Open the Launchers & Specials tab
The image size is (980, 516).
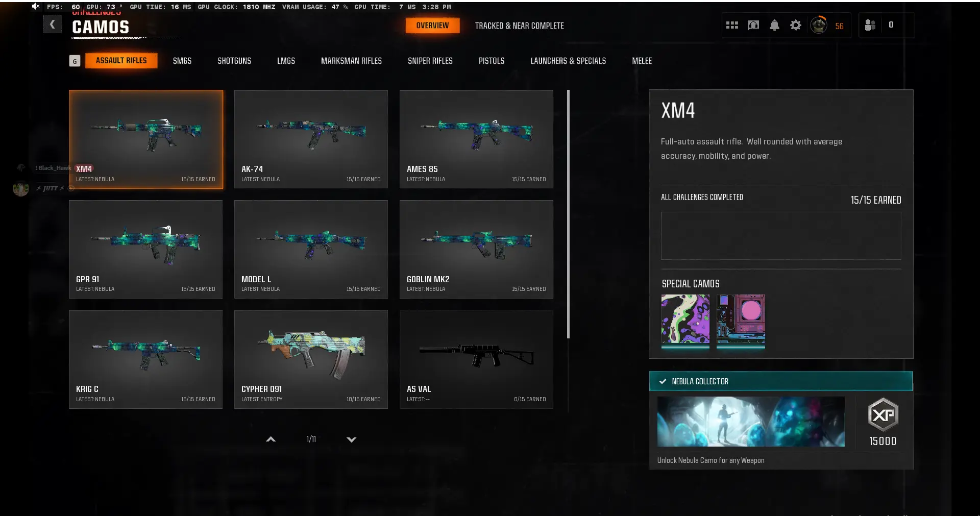(x=568, y=61)
